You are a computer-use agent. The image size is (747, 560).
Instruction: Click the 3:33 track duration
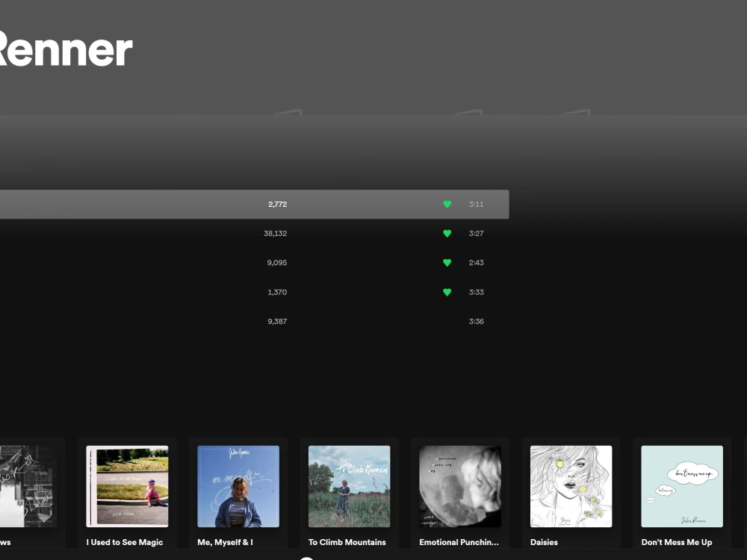click(x=476, y=293)
